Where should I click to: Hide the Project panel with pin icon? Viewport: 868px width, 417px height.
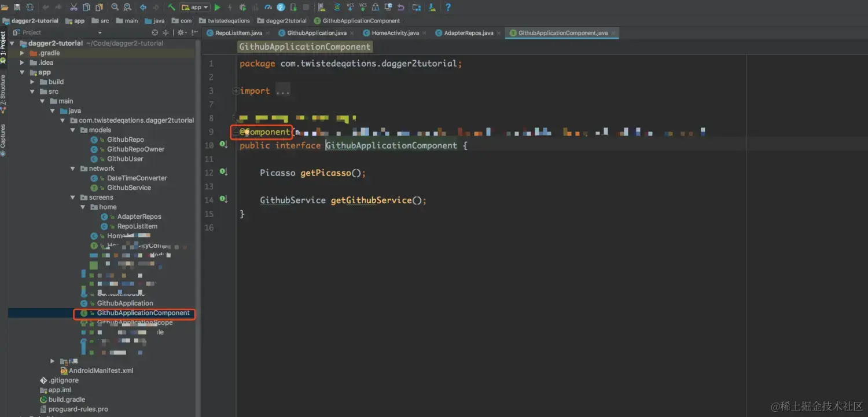193,32
